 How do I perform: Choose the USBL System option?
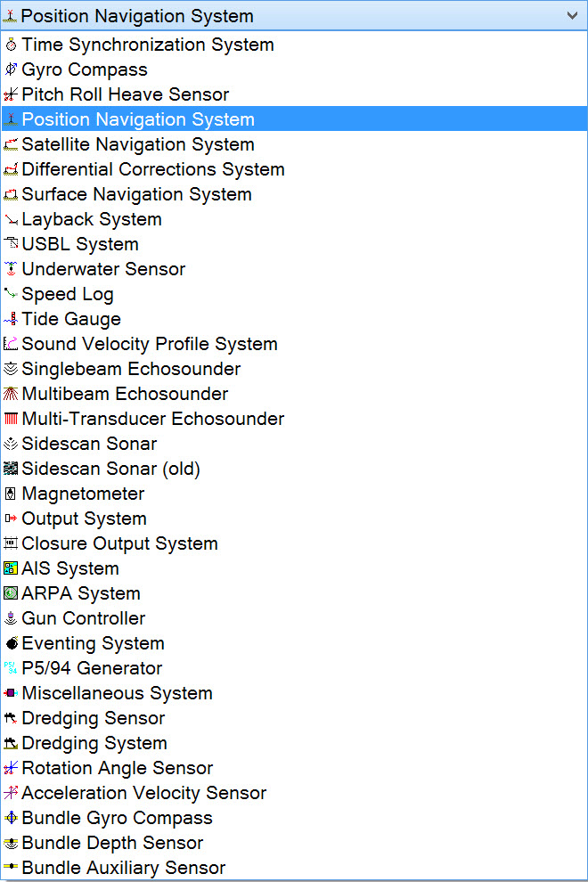coord(80,244)
